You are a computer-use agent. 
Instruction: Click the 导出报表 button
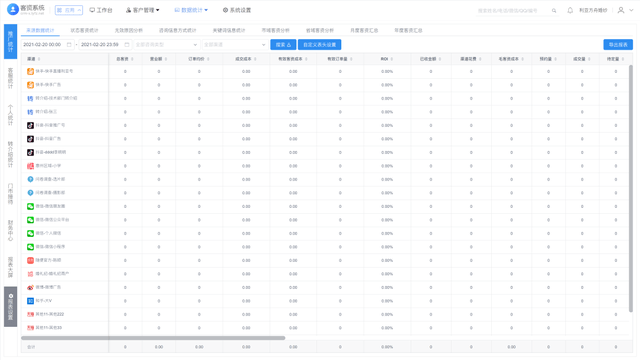(618, 44)
